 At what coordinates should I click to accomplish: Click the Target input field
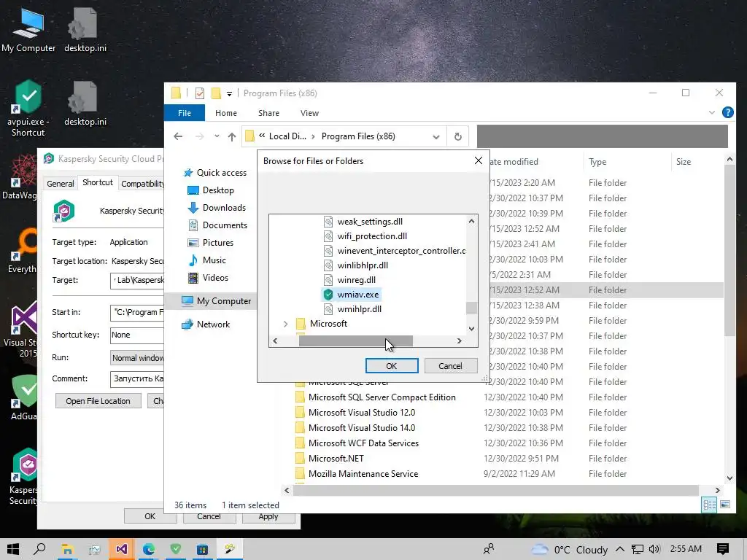pos(137,281)
